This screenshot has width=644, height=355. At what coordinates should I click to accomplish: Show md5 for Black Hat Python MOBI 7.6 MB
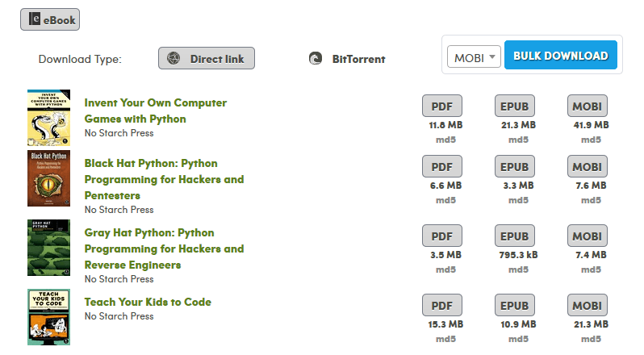pos(591,200)
